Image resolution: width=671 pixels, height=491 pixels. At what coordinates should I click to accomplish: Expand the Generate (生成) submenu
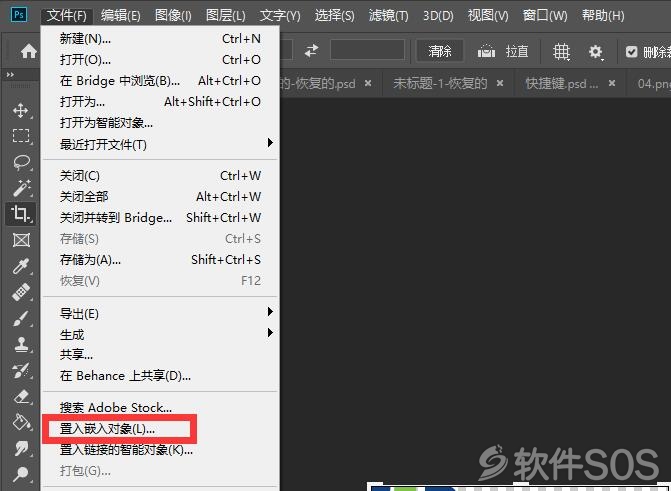point(160,334)
